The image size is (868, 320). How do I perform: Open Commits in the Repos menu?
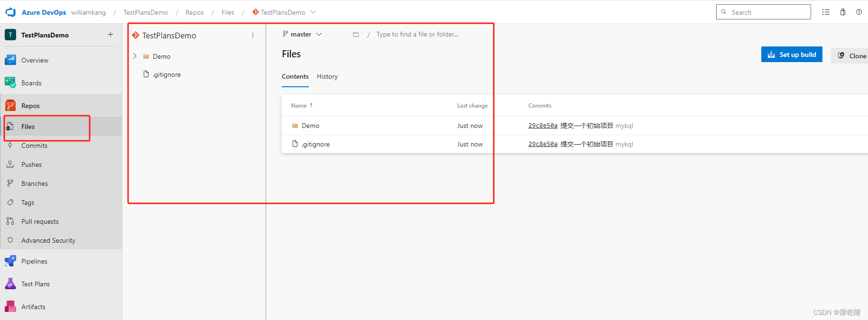pos(34,146)
